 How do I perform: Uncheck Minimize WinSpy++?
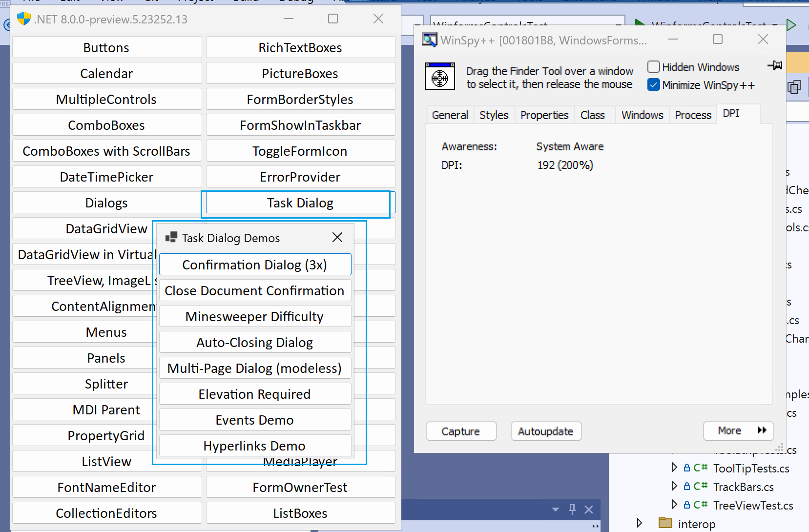[x=653, y=84]
